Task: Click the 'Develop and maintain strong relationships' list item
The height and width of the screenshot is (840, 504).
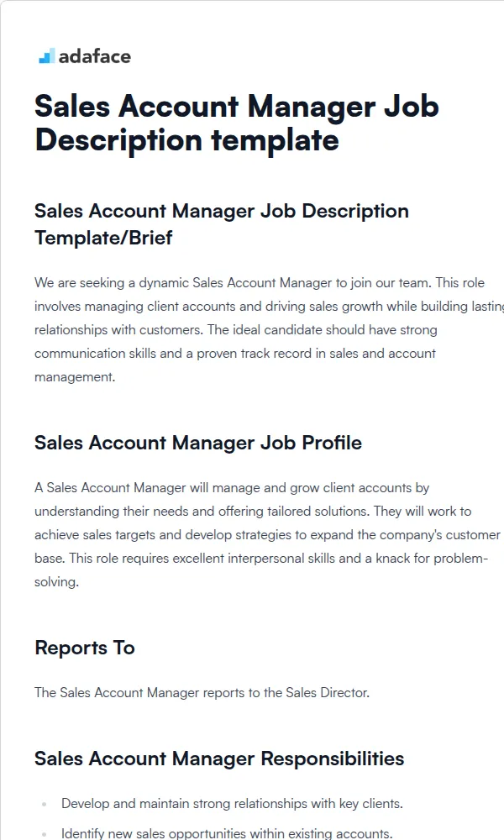Action: [232, 804]
